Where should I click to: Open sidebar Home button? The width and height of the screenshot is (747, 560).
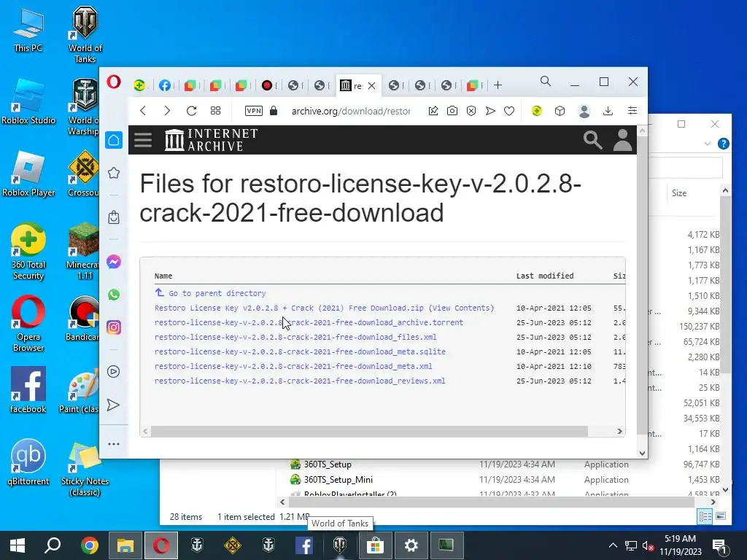(113, 140)
